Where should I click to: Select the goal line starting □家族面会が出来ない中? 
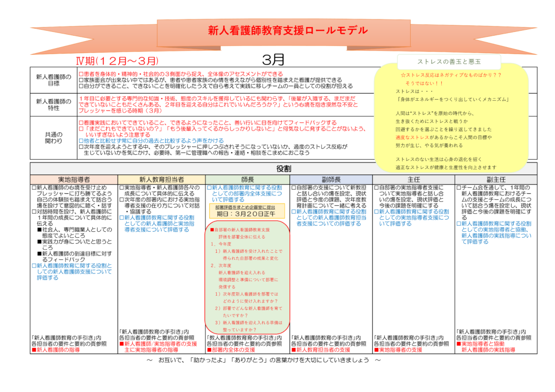[210, 80]
